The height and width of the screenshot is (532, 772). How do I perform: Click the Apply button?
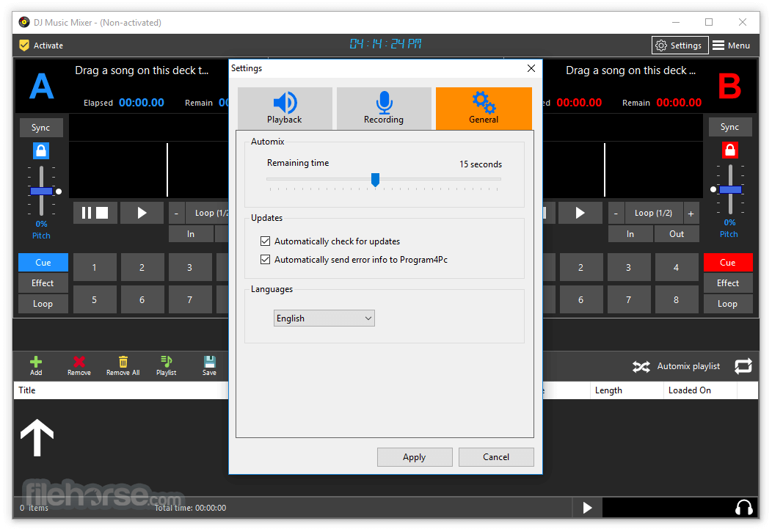click(x=415, y=457)
